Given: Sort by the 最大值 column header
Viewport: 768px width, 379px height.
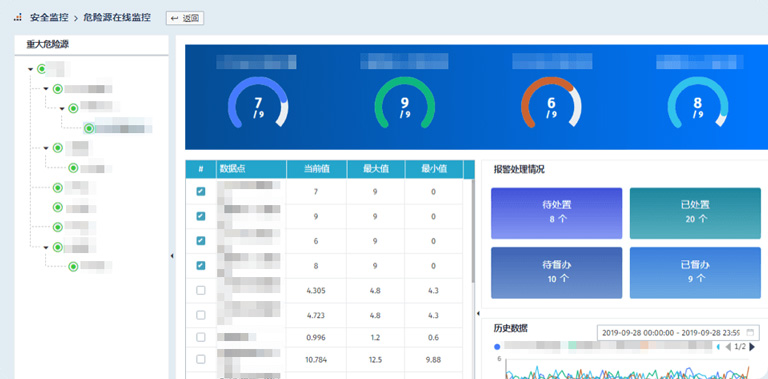Looking at the screenshot, I should pos(376,169).
